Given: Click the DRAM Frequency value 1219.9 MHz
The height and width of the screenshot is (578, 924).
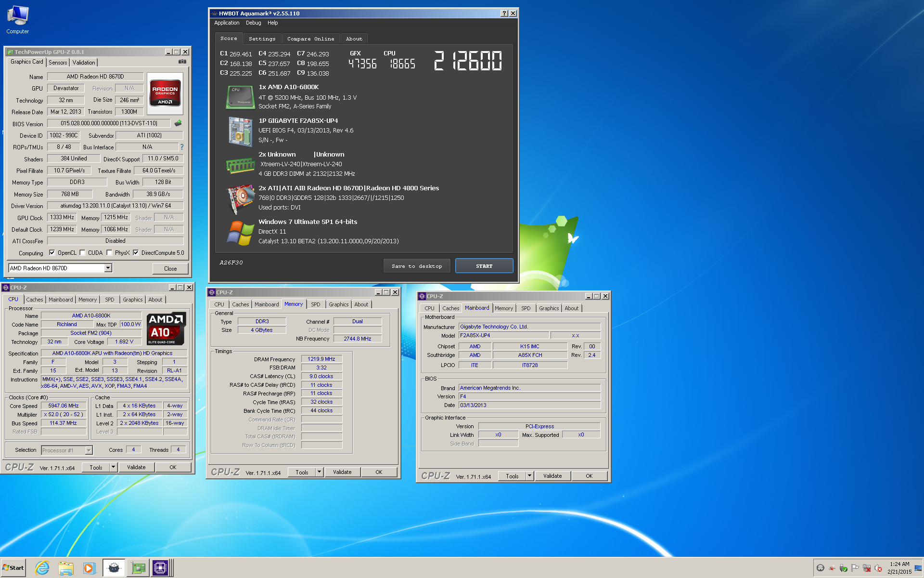Looking at the screenshot, I should (x=321, y=359).
